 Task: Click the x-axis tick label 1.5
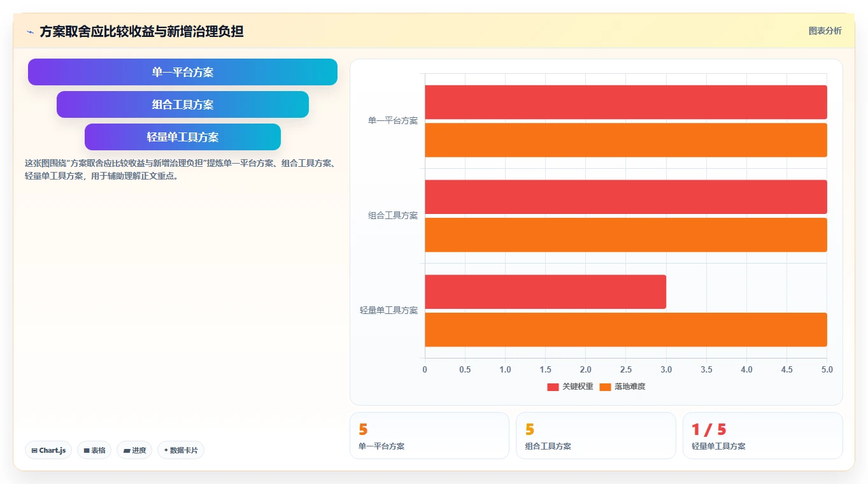pyautogui.click(x=545, y=369)
